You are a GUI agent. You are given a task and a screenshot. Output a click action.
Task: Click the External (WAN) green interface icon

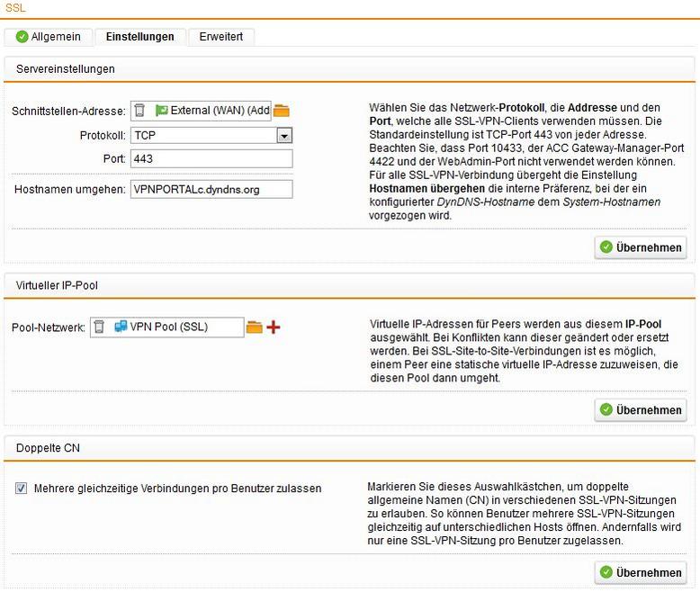pos(162,111)
